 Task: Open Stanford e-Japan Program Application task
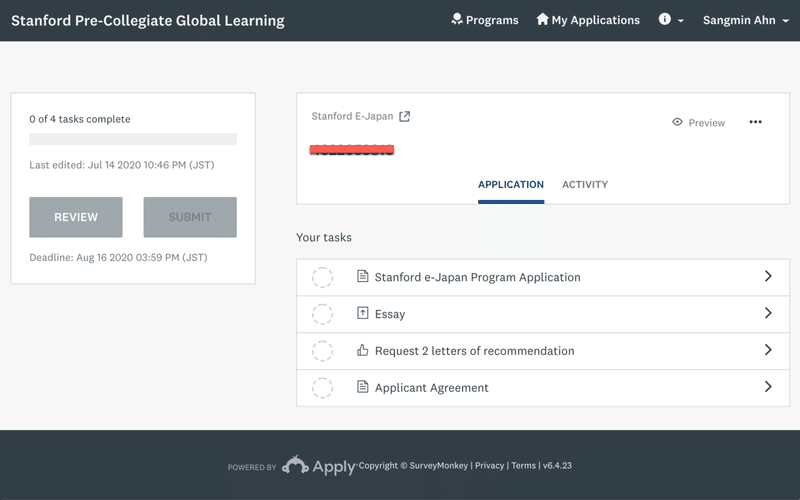543,277
